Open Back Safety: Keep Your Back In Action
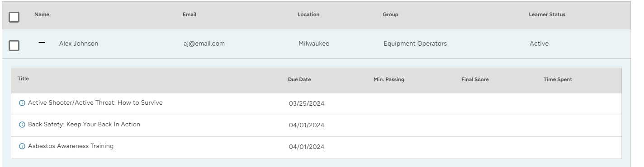644x167 pixels. click(x=84, y=125)
